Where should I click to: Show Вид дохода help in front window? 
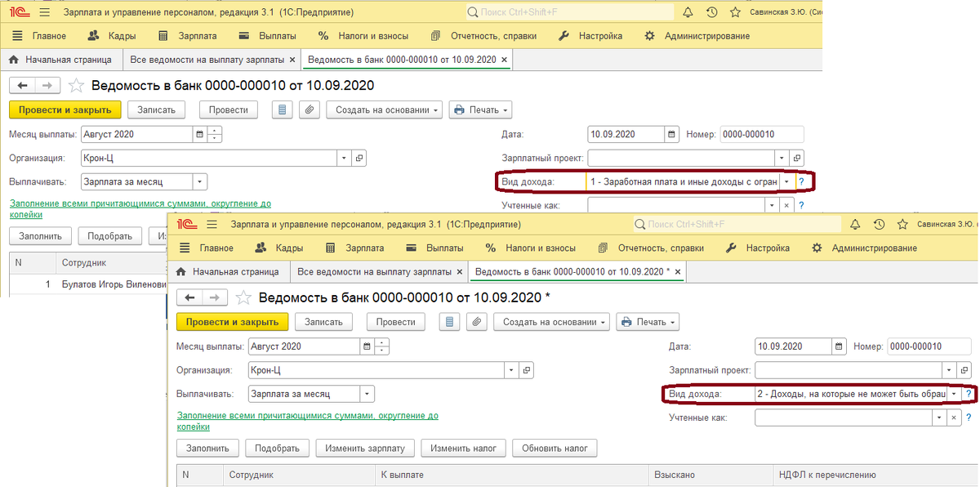[x=969, y=394]
